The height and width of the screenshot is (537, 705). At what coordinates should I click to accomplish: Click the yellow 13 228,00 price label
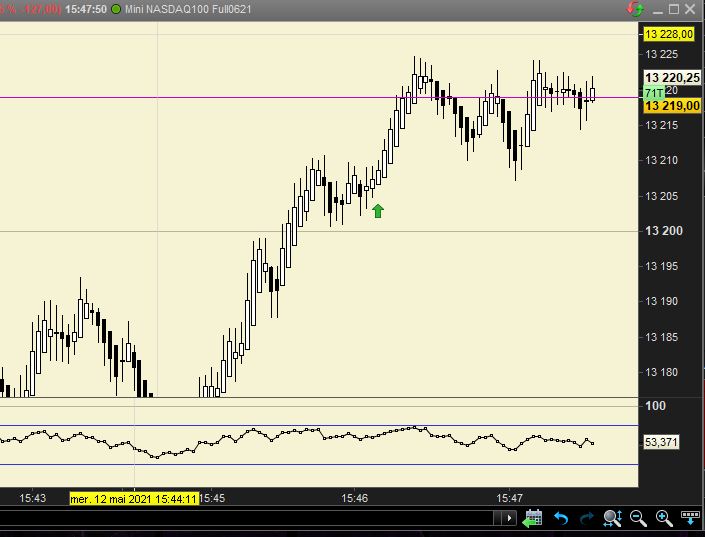pyautogui.click(x=669, y=34)
